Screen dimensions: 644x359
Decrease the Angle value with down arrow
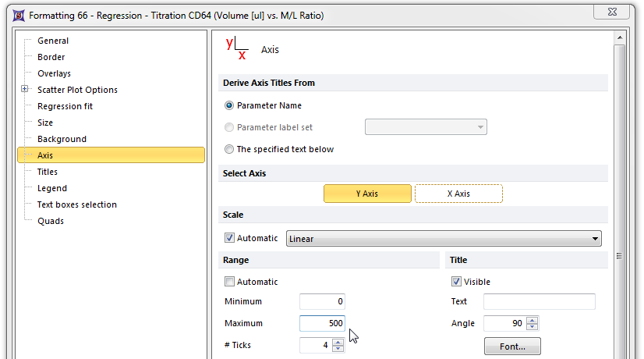point(532,327)
